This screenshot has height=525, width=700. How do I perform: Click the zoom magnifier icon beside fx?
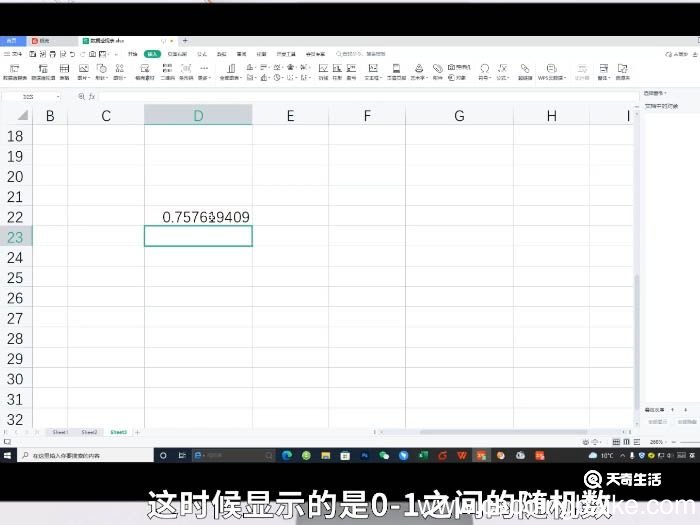click(81, 96)
